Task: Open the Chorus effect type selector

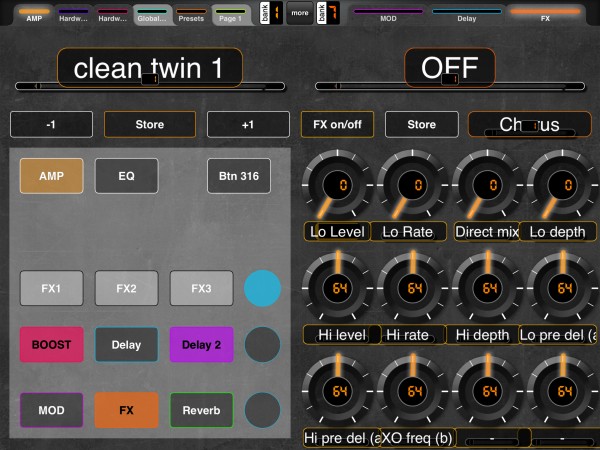Action: [x=530, y=124]
